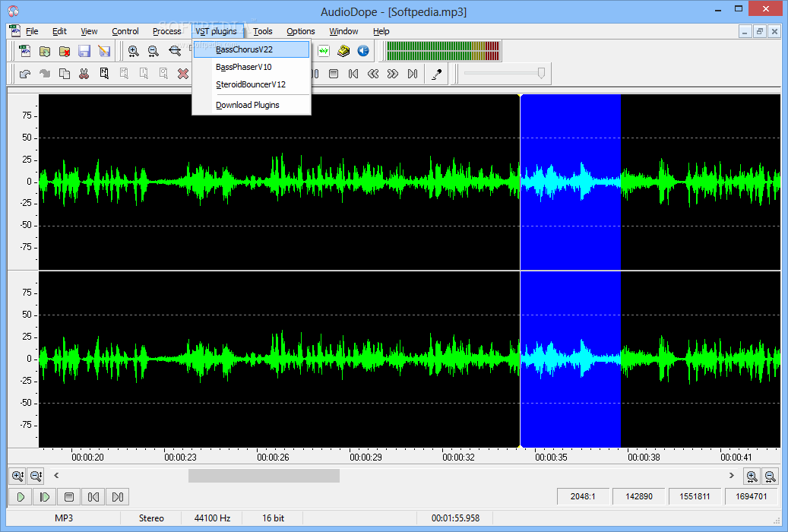Click the 1694701 selection end field

tap(752, 496)
